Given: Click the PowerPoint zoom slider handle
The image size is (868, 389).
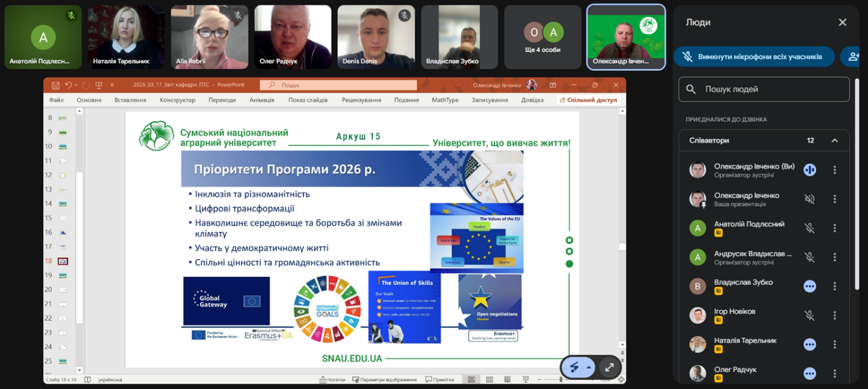Looking at the screenshot, I should pyautogui.click(x=560, y=380).
